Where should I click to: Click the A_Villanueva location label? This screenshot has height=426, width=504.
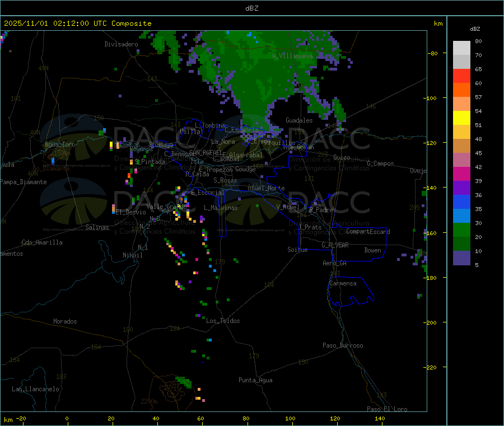[x=292, y=56]
